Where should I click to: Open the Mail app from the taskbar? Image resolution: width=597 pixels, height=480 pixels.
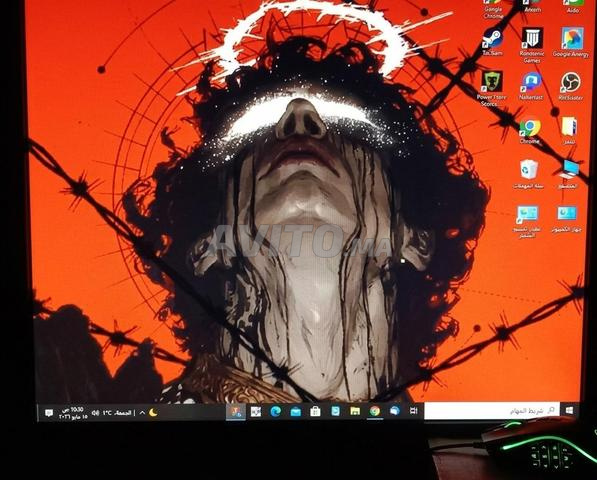(296, 411)
